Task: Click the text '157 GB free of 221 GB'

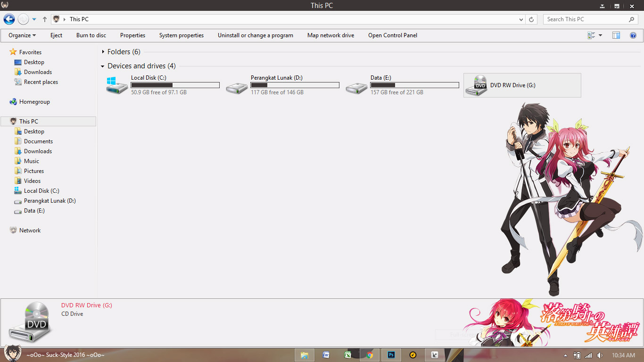Action: 397,92
